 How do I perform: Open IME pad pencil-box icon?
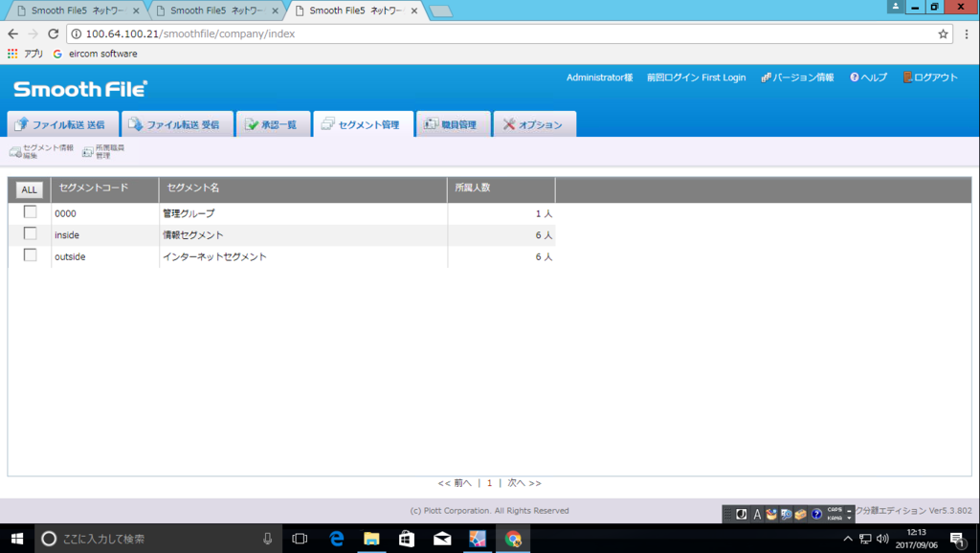(771, 515)
